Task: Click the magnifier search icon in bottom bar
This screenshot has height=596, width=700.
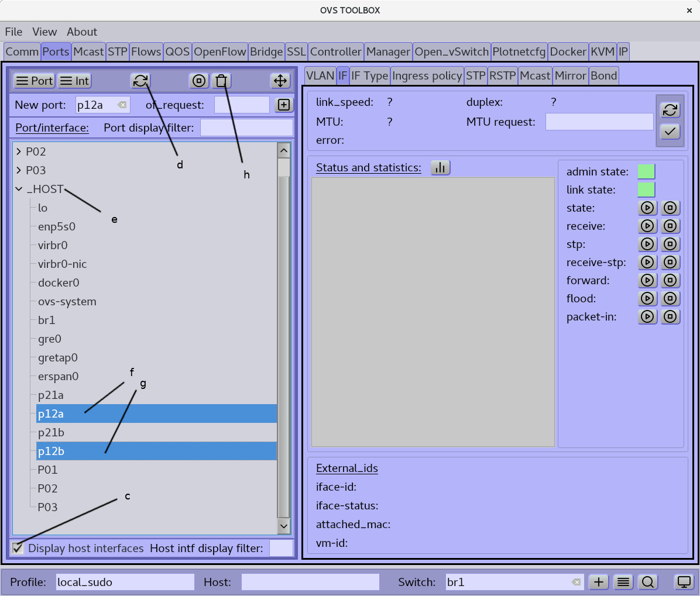Action: tap(648, 582)
